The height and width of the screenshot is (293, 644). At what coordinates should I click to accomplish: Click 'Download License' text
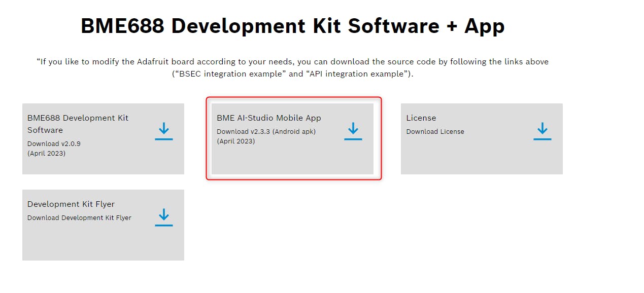(435, 131)
